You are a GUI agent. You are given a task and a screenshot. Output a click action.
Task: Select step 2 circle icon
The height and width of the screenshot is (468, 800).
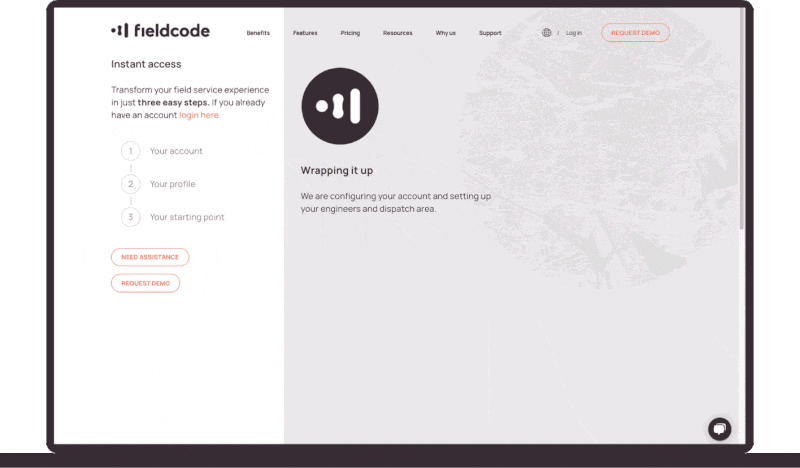(x=130, y=184)
